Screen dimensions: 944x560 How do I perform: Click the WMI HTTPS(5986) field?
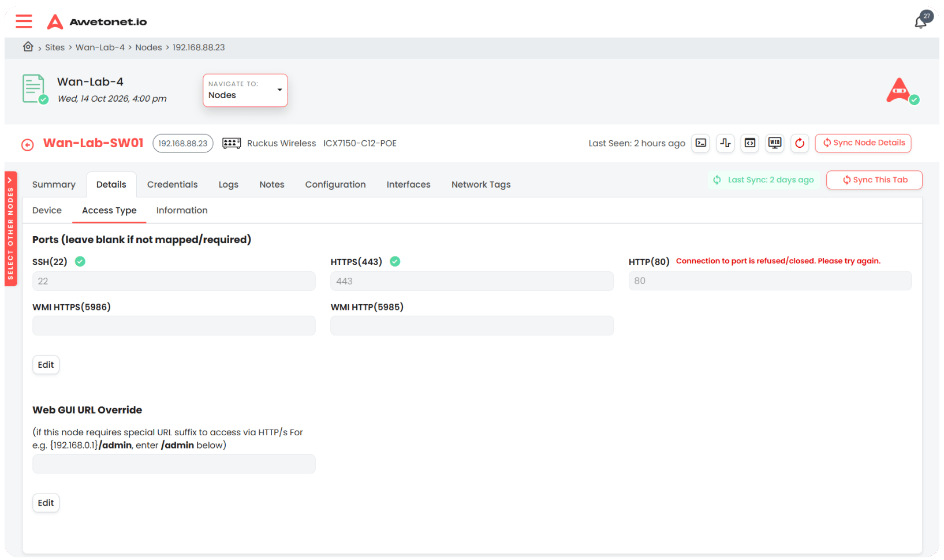coord(174,326)
